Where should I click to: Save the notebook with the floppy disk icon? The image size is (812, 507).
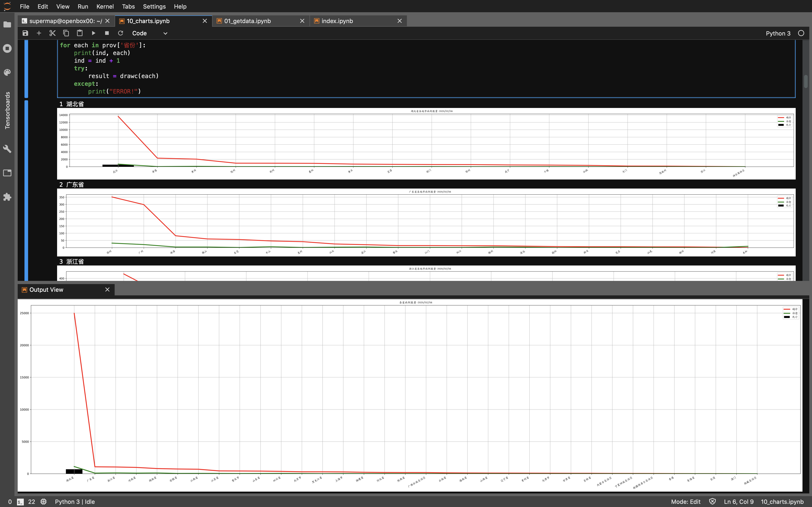click(x=25, y=33)
